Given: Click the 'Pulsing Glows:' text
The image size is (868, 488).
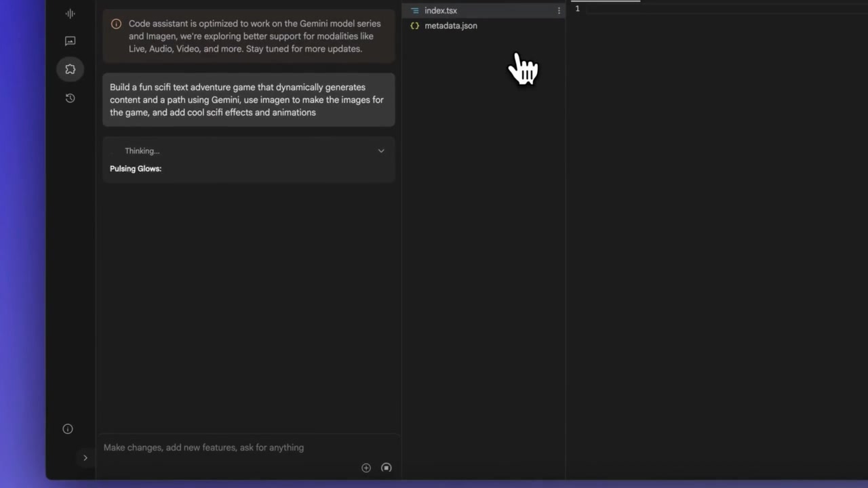Looking at the screenshot, I should [136, 169].
